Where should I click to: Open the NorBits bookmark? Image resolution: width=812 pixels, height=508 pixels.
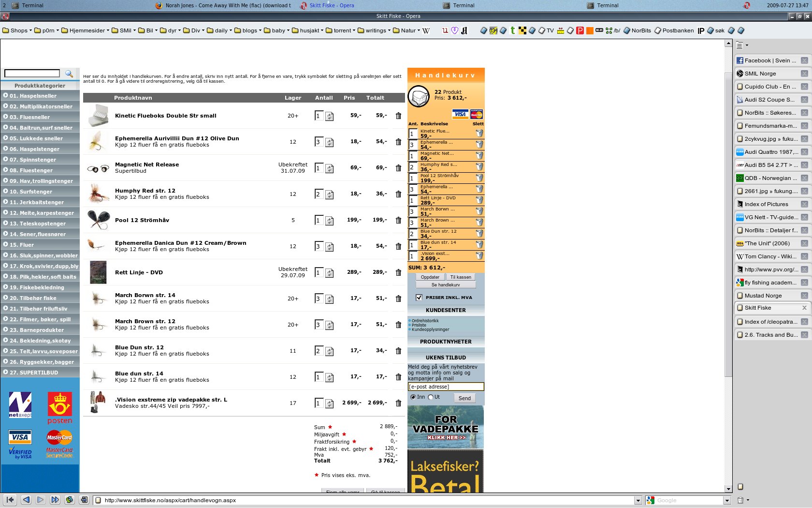[637, 30]
